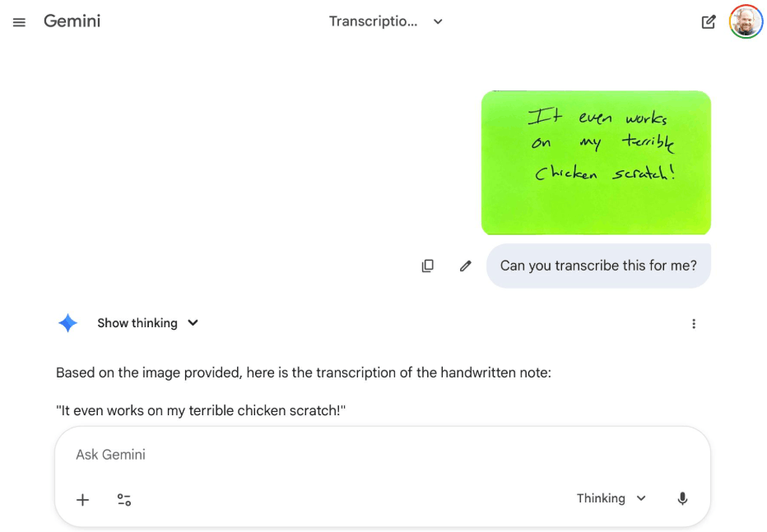Viewport: 767px width, 532px height.
Task: Open the hamburger main menu
Action: [x=19, y=22]
